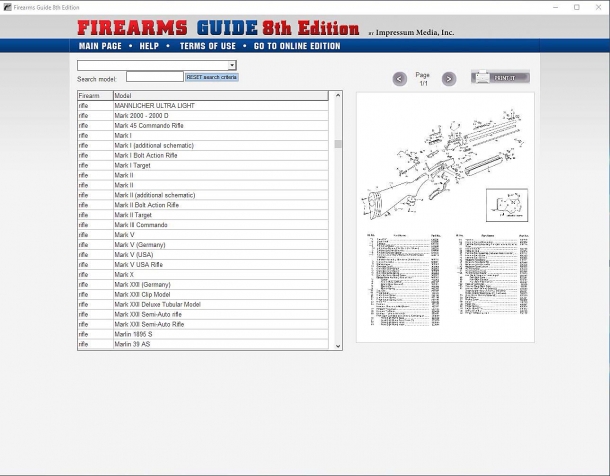
Task: Select row 'Mark 2000 - 2000 D'
Action: (203, 116)
